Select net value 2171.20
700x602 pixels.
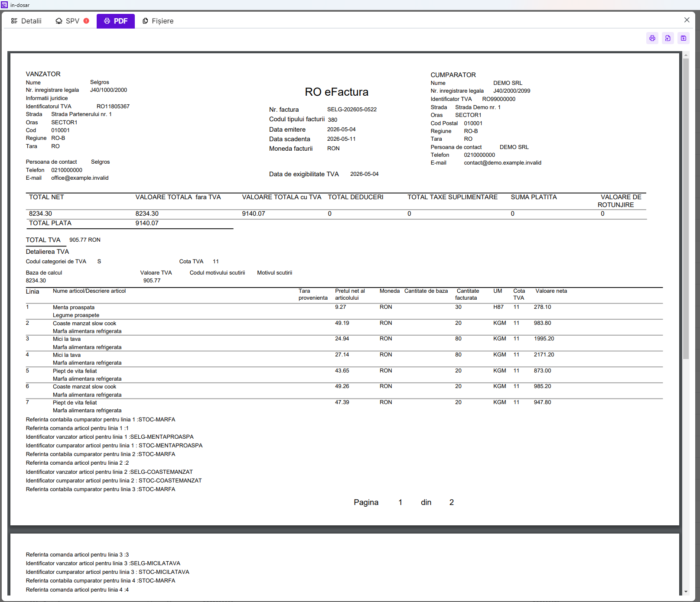coord(544,355)
